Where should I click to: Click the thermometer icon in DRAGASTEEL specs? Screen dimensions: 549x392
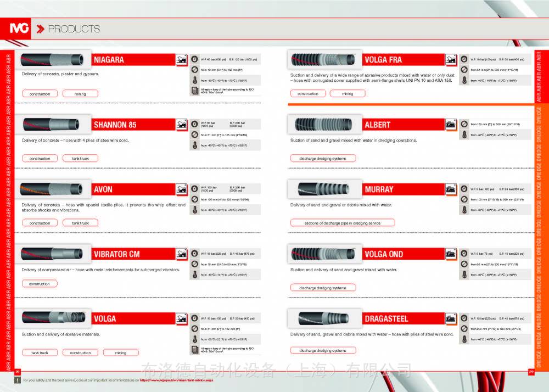pos(464,339)
